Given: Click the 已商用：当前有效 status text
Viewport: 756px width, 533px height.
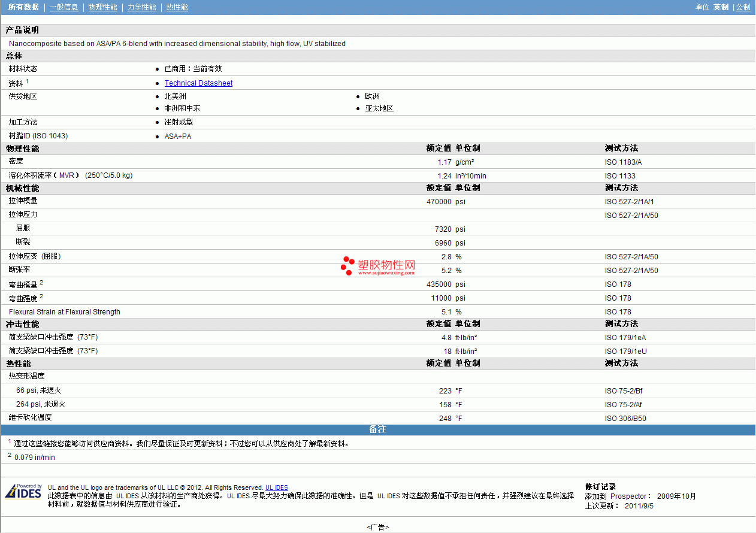Looking at the screenshot, I should coord(193,69).
